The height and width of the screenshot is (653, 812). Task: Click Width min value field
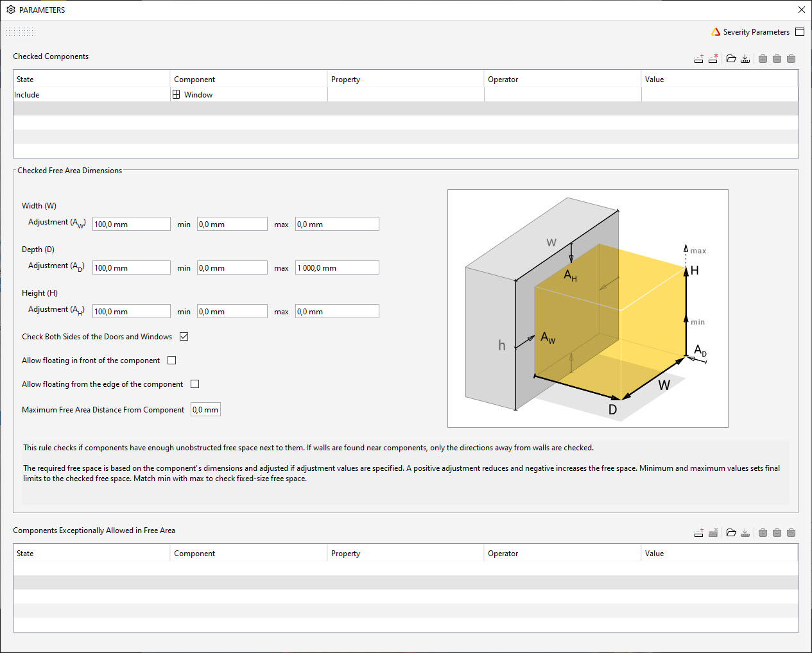(x=232, y=224)
